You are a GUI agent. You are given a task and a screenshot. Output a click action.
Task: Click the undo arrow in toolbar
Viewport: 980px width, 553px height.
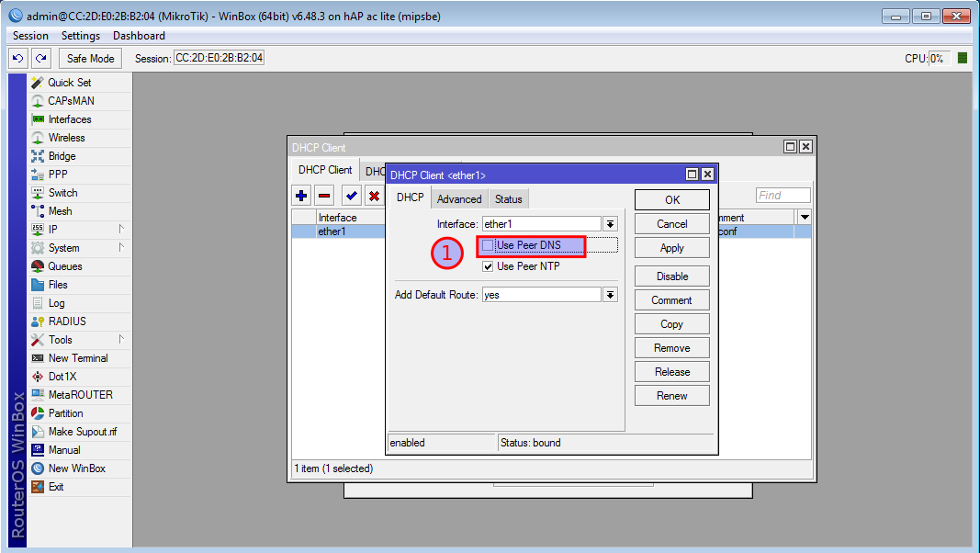[18, 58]
